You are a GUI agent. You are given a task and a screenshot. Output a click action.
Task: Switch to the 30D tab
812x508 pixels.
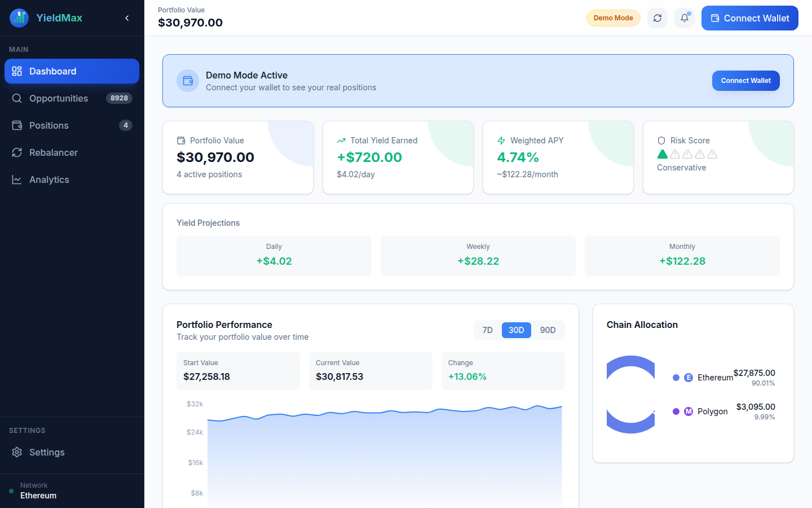pos(516,330)
